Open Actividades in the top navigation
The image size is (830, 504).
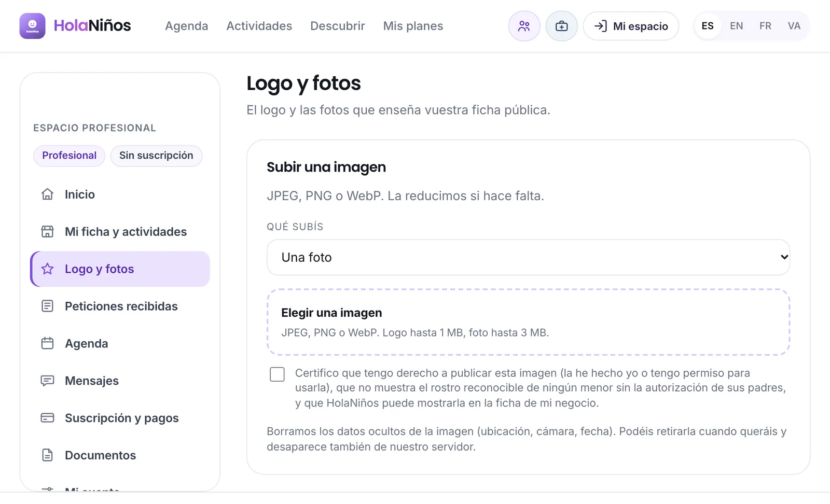coord(259,26)
